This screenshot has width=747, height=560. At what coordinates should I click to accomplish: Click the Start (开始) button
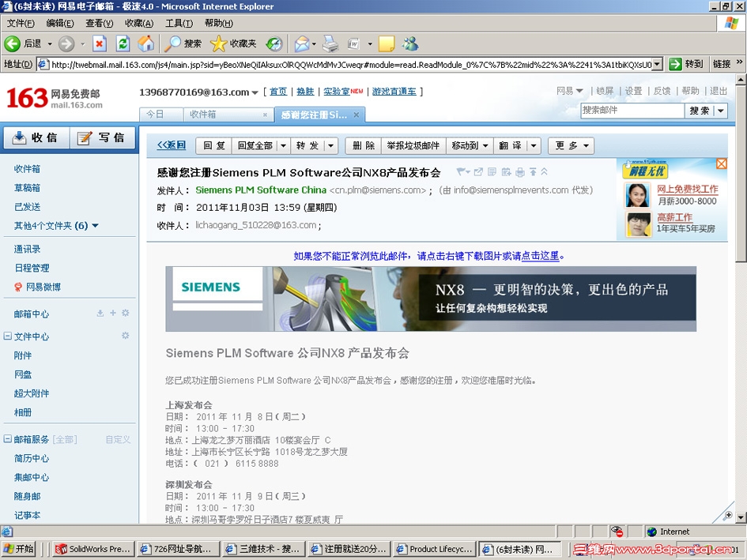coord(19,549)
